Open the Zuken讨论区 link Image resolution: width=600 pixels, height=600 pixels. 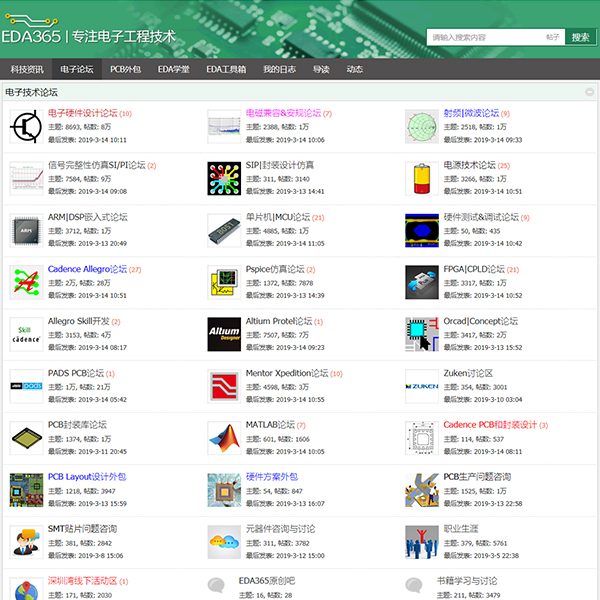coord(468,373)
